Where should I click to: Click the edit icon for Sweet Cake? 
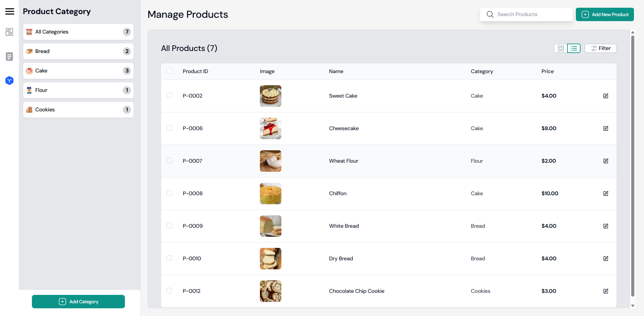pos(606,96)
